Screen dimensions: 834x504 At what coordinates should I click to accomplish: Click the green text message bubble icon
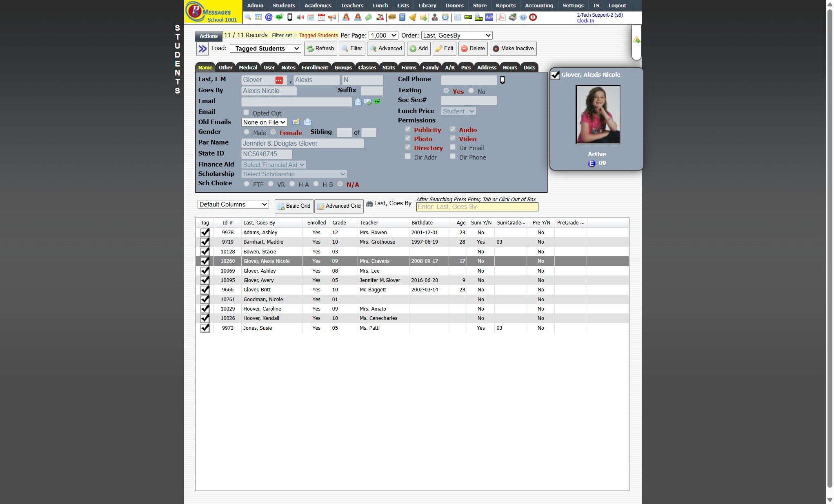coord(279,17)
